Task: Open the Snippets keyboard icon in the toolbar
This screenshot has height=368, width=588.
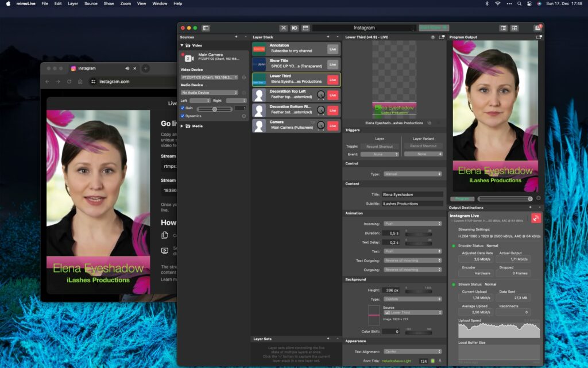Action: point(305,28)
